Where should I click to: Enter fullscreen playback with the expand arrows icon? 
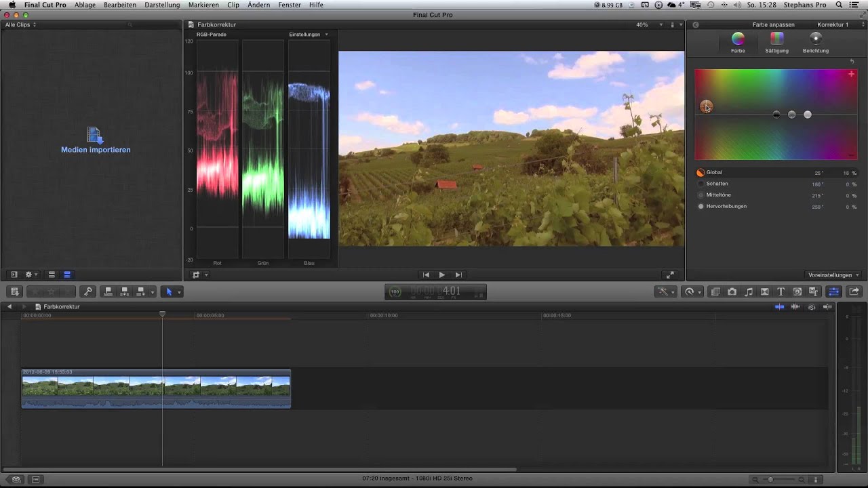[670, 274]
